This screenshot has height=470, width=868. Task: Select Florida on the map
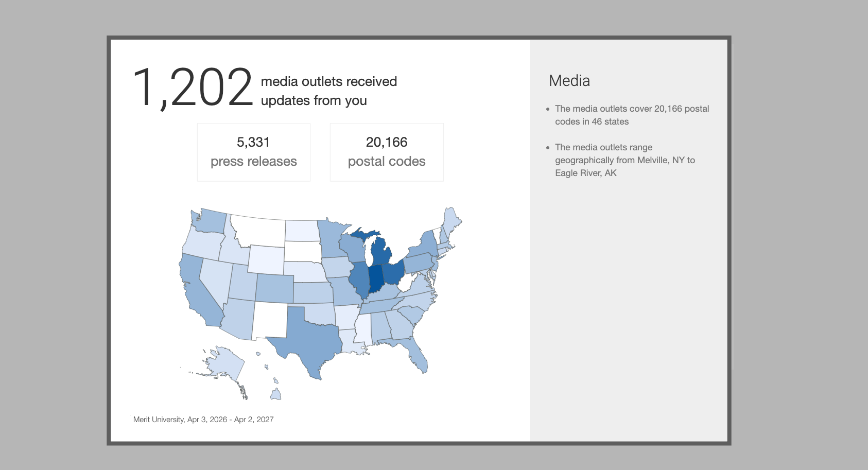tap(417, 356)
